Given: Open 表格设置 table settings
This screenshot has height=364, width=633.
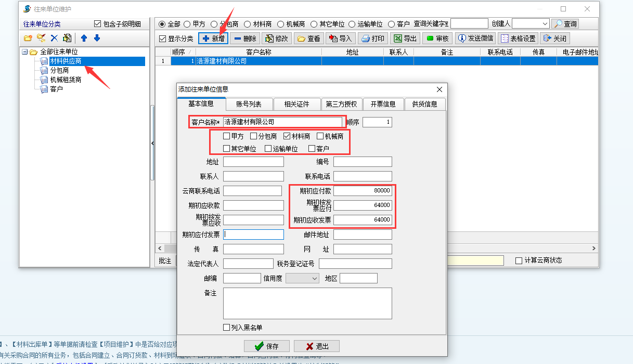Looking at the screenshot, I should [x=518, y=38].
